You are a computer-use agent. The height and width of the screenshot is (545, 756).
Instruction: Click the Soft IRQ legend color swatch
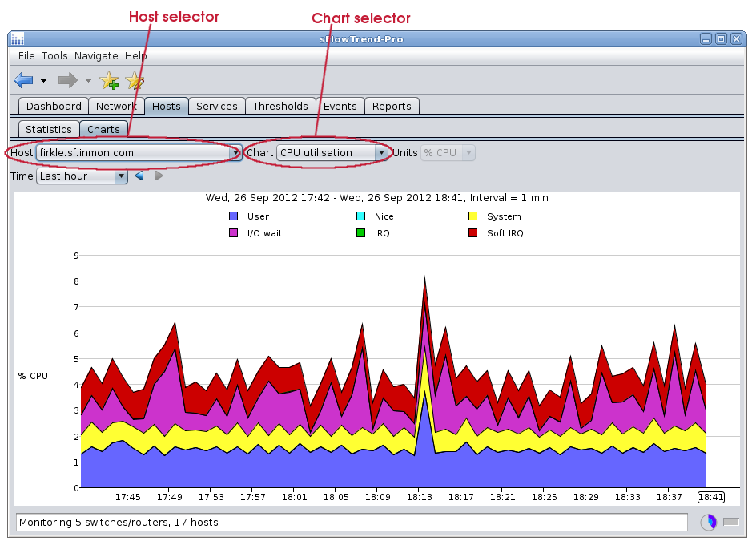pyautogui.click(x=472, y=233)
